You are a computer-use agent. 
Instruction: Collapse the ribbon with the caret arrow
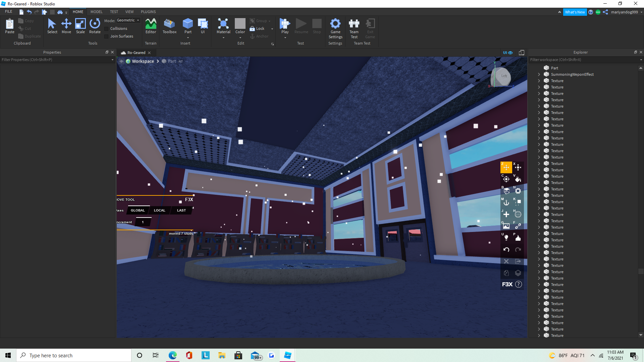pos(559,12)
